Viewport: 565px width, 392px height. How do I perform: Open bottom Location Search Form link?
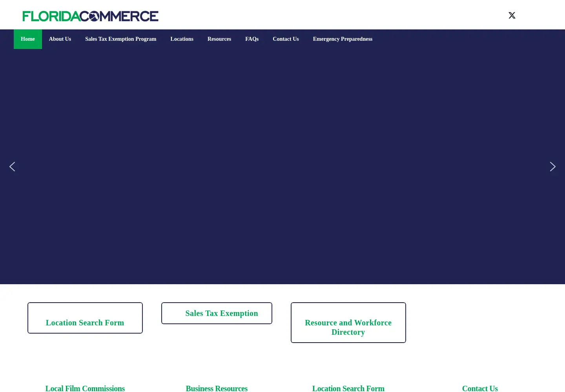tap(348, 388)
